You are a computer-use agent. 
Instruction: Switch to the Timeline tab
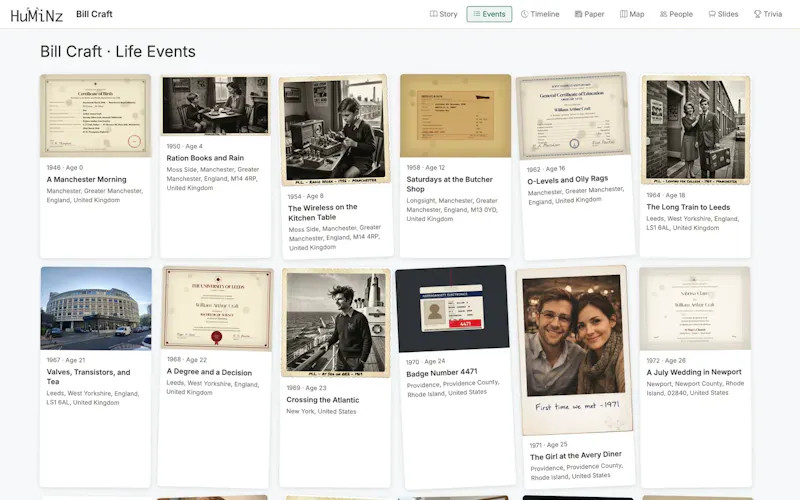coord(540,14)
